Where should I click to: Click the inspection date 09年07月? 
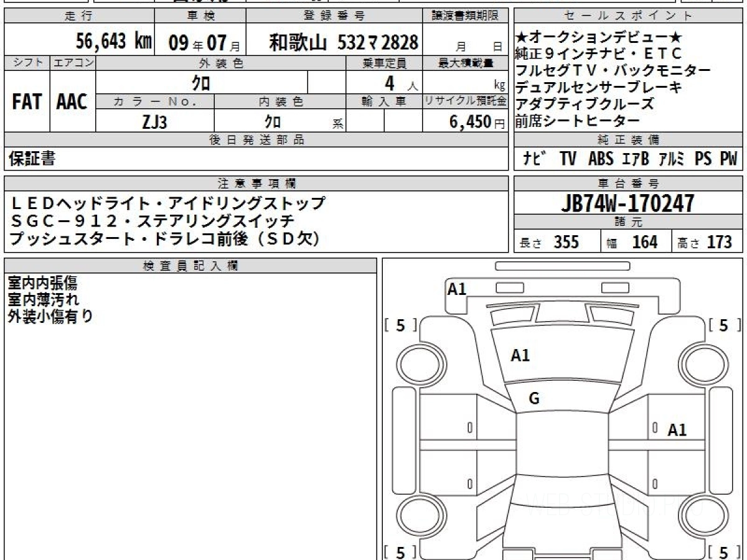pyautogui.click(x=205, y=43)
